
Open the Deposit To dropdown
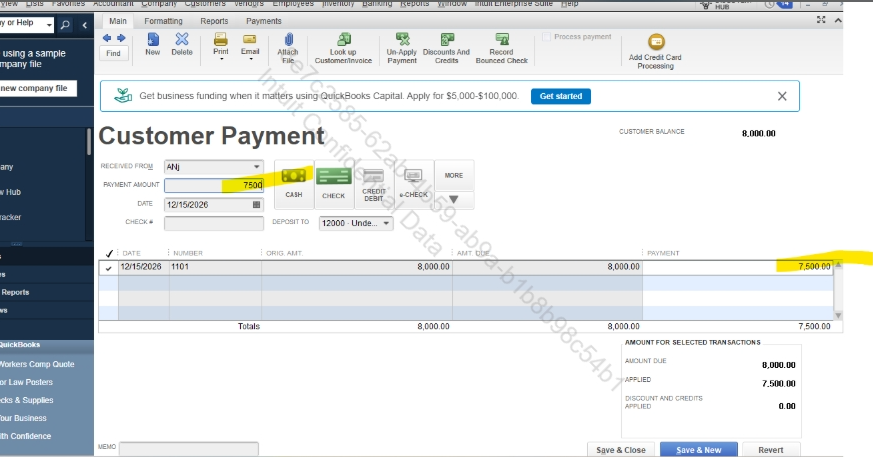coord(386,223)
